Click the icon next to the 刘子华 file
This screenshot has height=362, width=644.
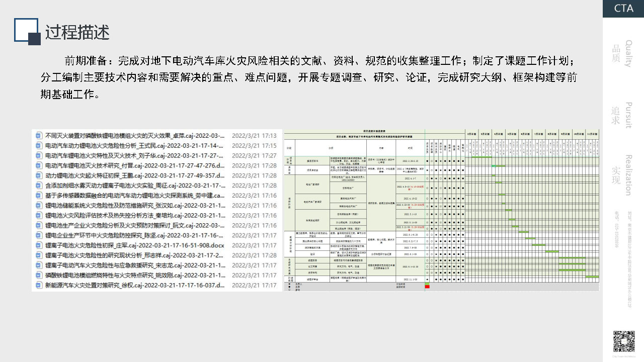[x=38, y=156]
